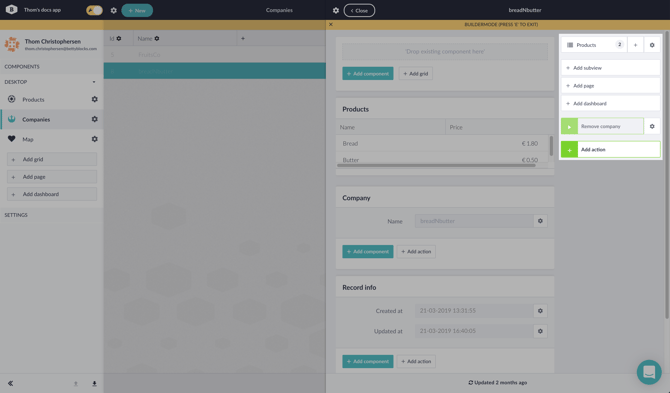The image size is (670, 393).
Task: Click the plus button next to Products subview
Action: pyautogui.click(x=635, y=45)
